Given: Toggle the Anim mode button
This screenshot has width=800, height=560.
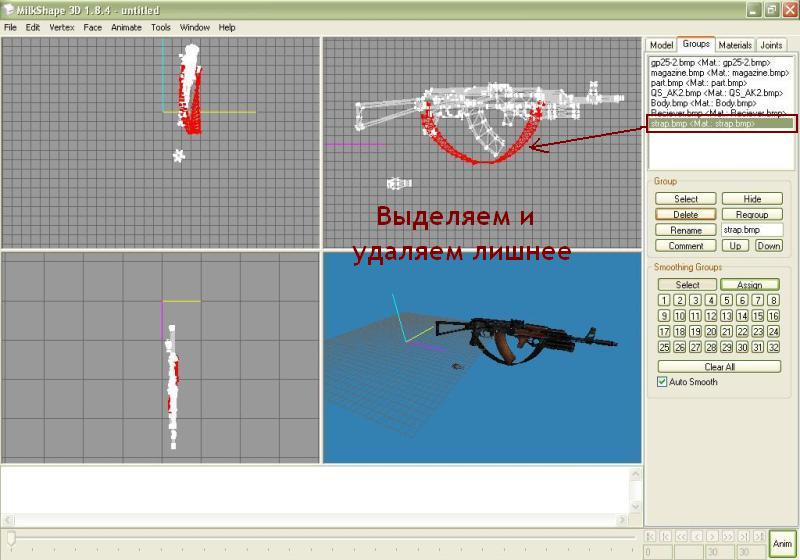Looking at the screenshot, I should pyautogui.click(x=782, y=543).
